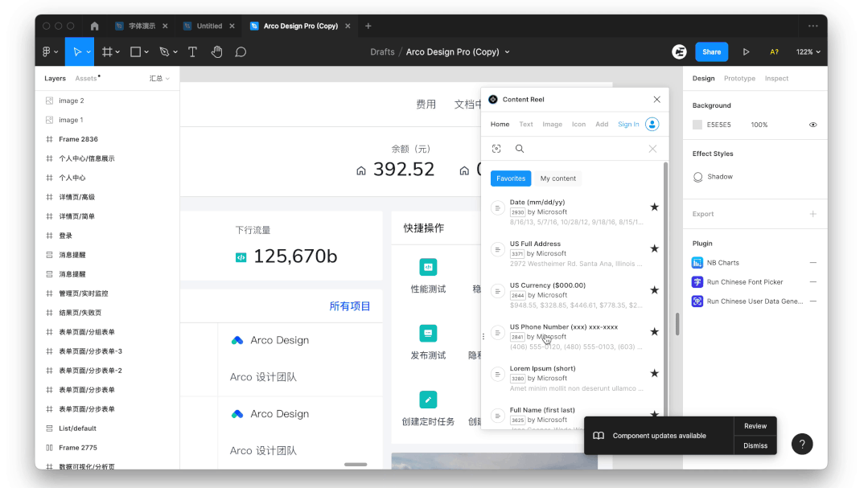This screenshot has width=868, height=488.
Task: Click the search icon in Content Reel
Action: coord(520,149)
